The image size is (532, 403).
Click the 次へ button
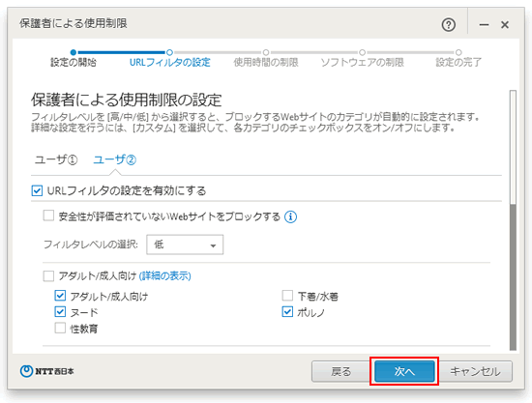point(404,371)
